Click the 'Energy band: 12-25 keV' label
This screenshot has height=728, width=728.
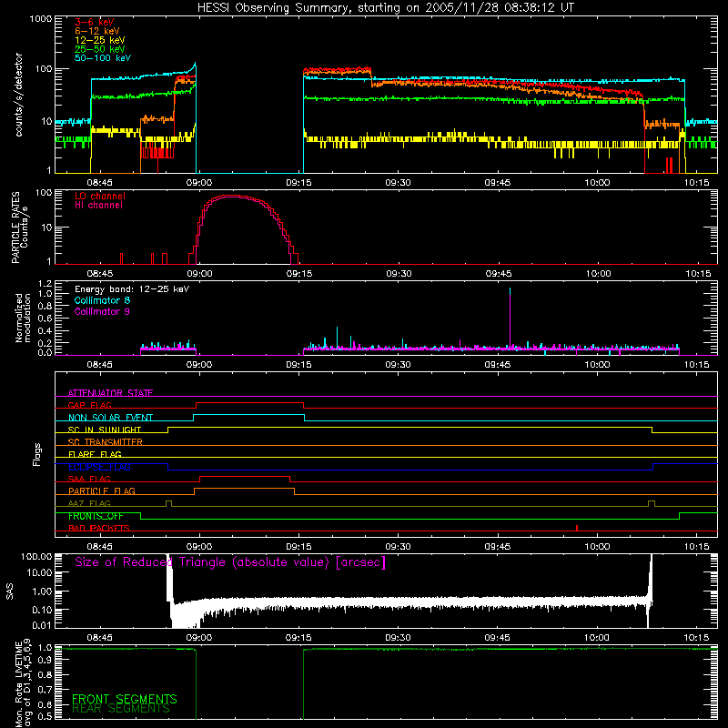132,289
